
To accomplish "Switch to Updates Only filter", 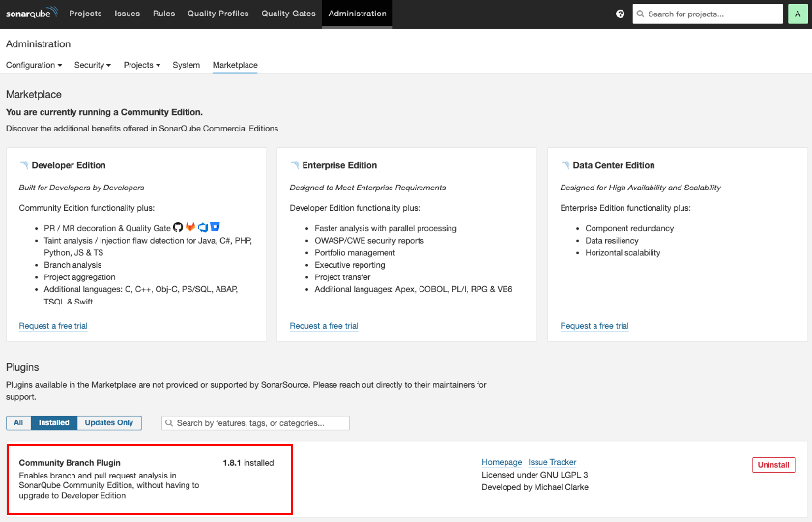I will click(109, 422).
